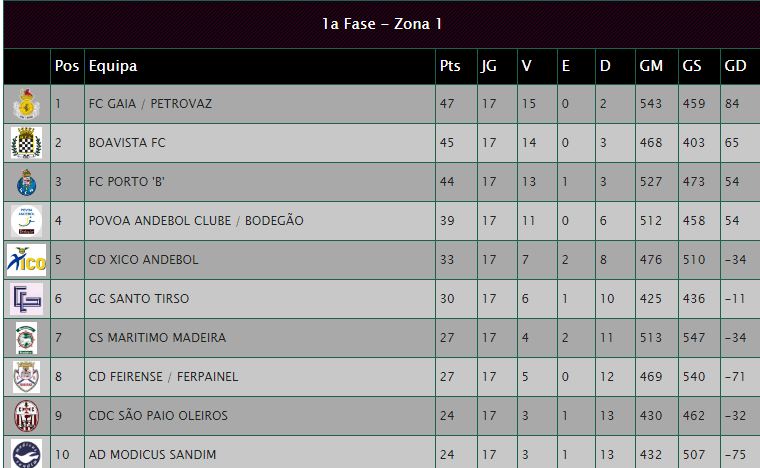Click the GM column header
The height and width of the screenshot is (468, 760).
click(x=651, y=66)
